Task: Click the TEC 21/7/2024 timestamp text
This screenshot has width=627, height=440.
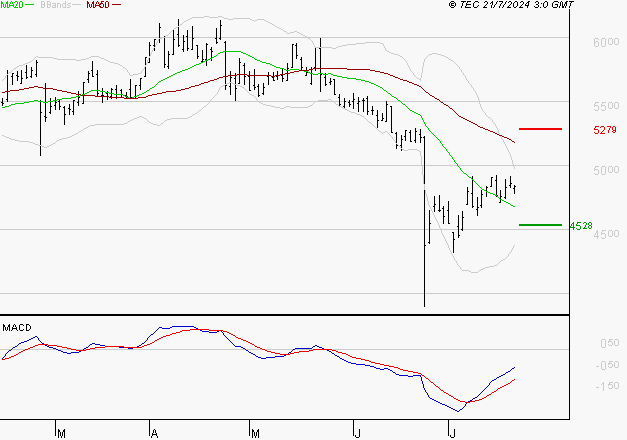Action: click(511, 5)
